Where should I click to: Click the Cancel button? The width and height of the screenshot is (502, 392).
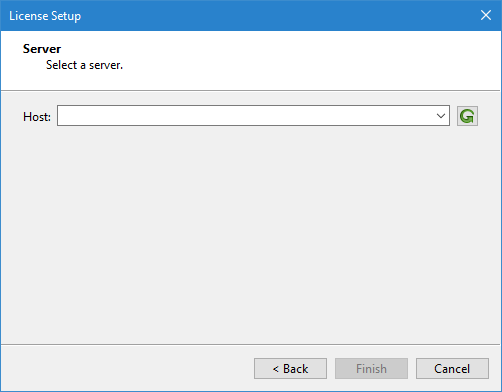452,369
